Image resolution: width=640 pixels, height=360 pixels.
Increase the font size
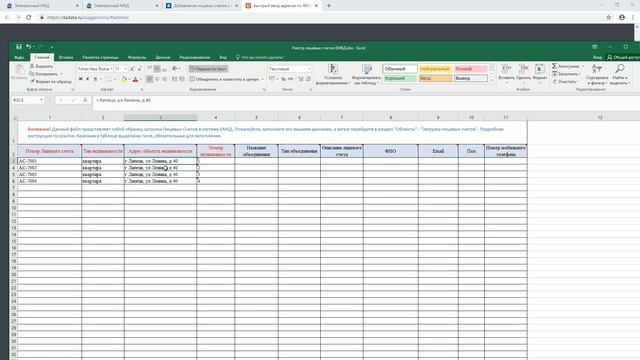point(133,69)
